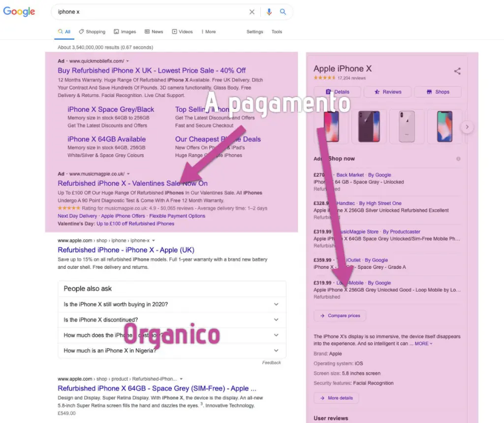Click the 'Next Day Delivery' link
Screen dimensions: 504x423
(x=77, y=216)
